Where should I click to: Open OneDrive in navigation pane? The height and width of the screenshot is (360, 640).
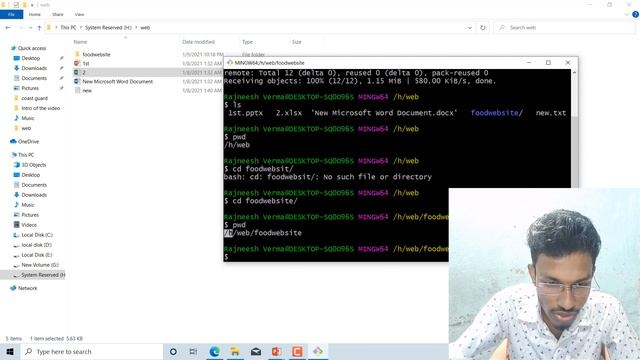click(x=28, y=142)
